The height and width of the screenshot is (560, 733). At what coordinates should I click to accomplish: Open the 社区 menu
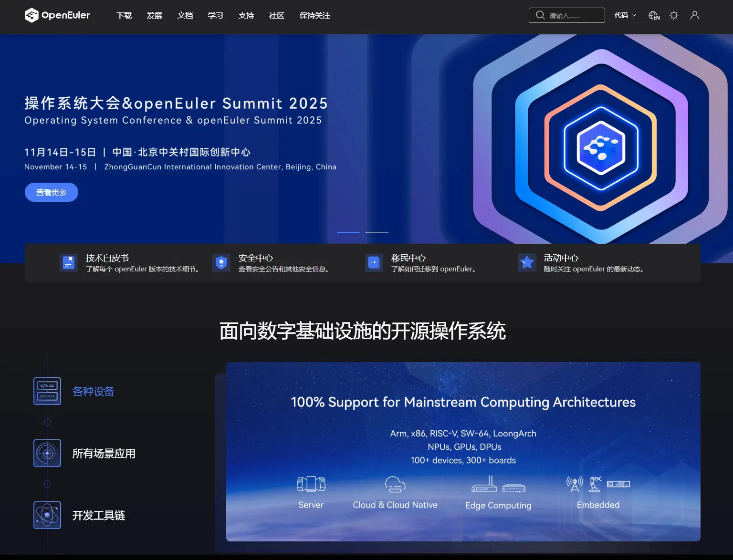[x=277, y=16]
